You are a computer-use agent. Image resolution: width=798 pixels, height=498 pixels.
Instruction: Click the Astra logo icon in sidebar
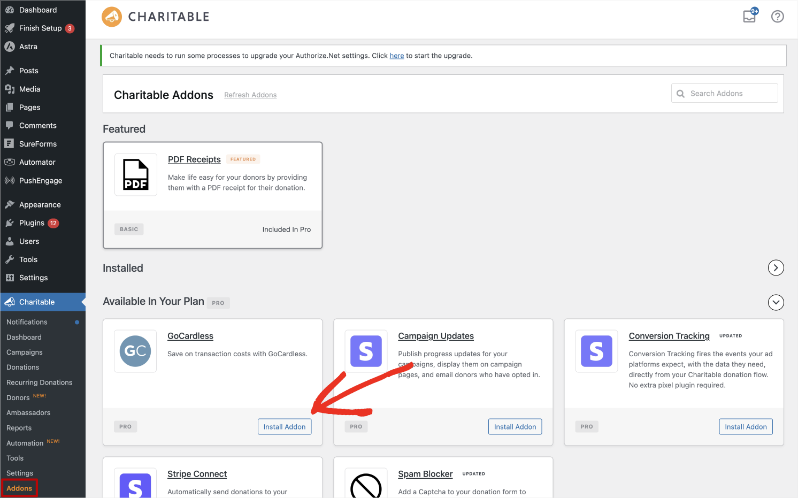point(9,46)
